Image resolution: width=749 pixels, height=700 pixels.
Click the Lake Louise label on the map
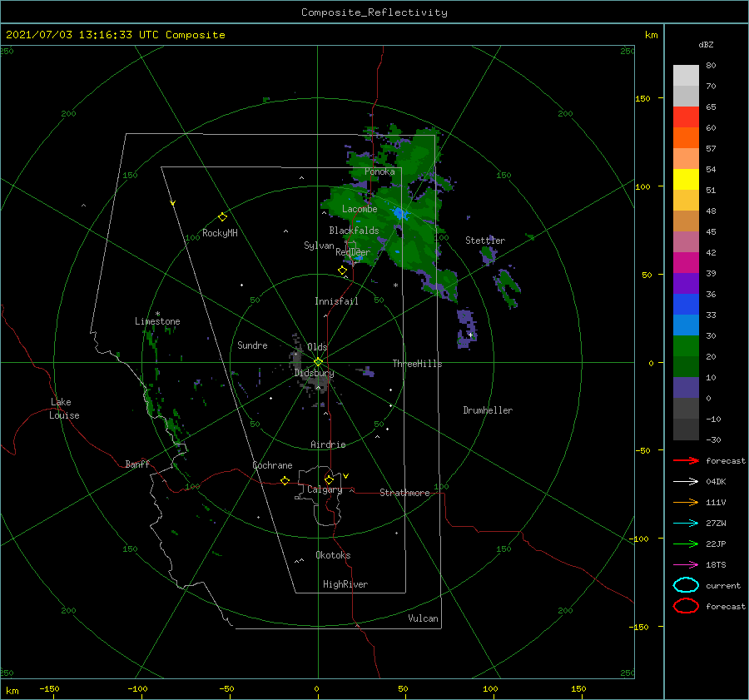click(x=64, y=409)
